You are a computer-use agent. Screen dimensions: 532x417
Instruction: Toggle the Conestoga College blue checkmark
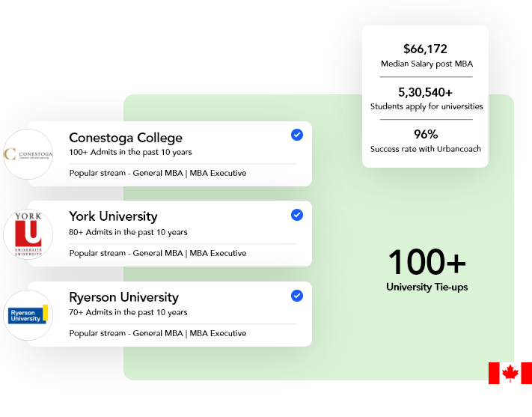[297, 135]
